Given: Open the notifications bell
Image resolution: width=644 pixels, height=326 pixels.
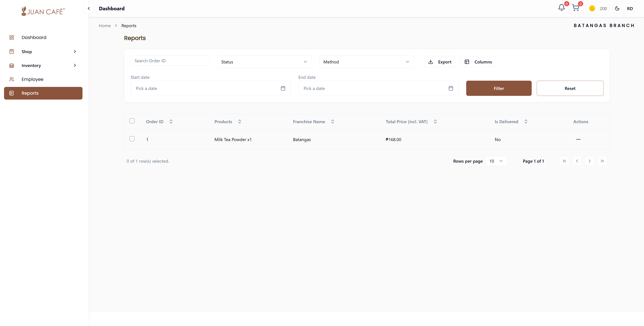Looking at the screenshot, I should [x=562, y=8].
